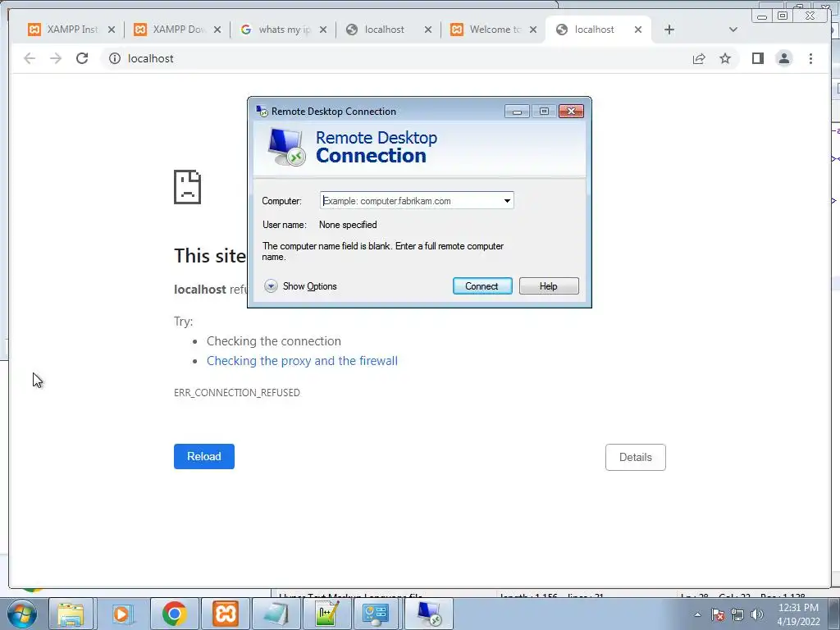Click the Connect button
840x630 pixels.
click(x=482, y=286)
